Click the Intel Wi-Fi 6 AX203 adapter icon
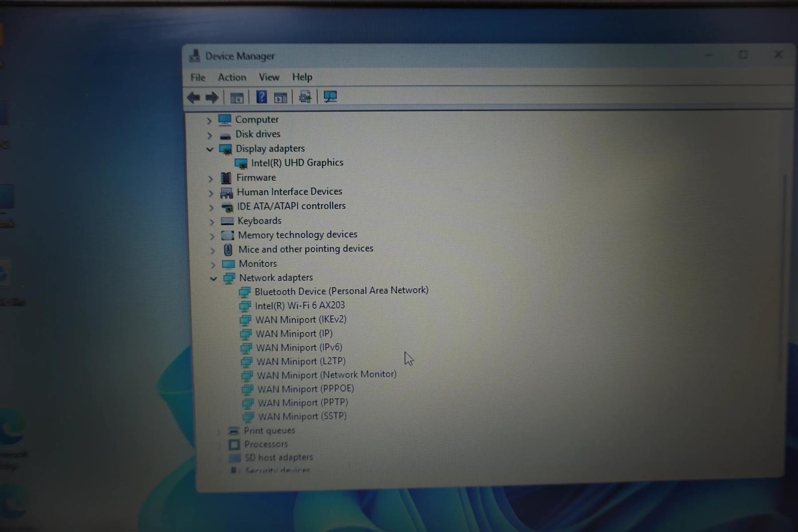798x532 pixels. click(x=245, y=306)
